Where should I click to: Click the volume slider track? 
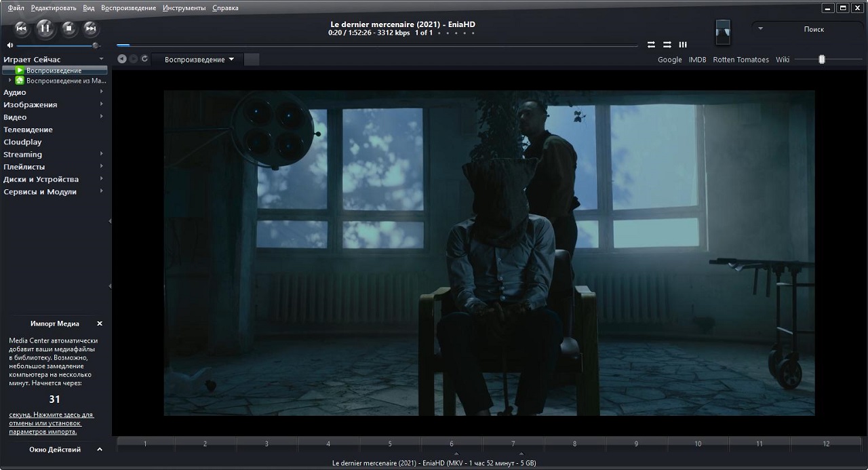click(x=54, y=45)
